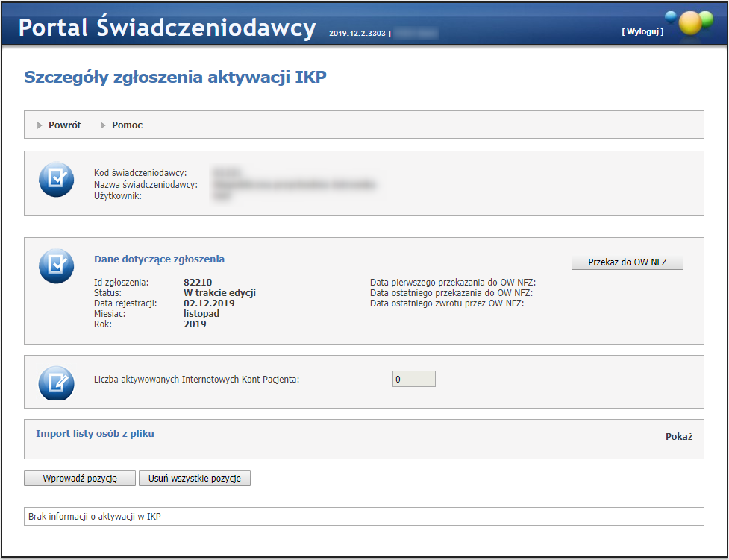729x560 pixels.
Task: Click the arrow icon before Pomoc
Action: (x=104, y=125)
